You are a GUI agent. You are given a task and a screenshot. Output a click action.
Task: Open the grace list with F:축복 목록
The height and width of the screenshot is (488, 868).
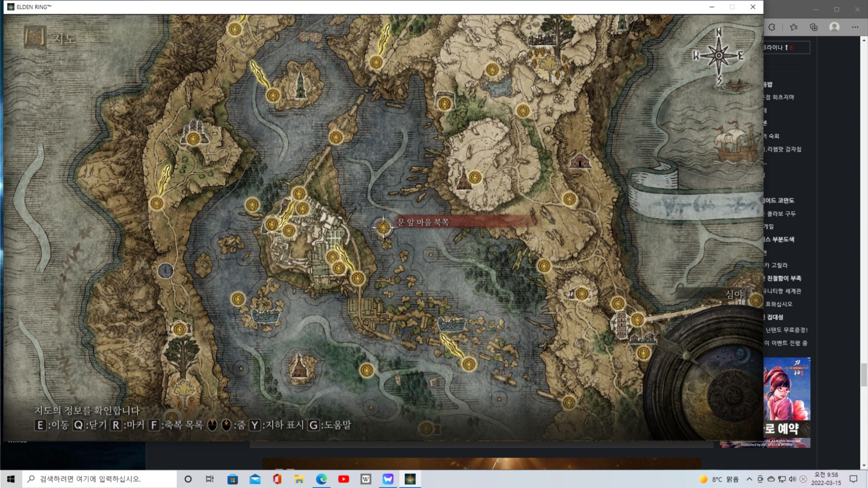click(176, 425)
